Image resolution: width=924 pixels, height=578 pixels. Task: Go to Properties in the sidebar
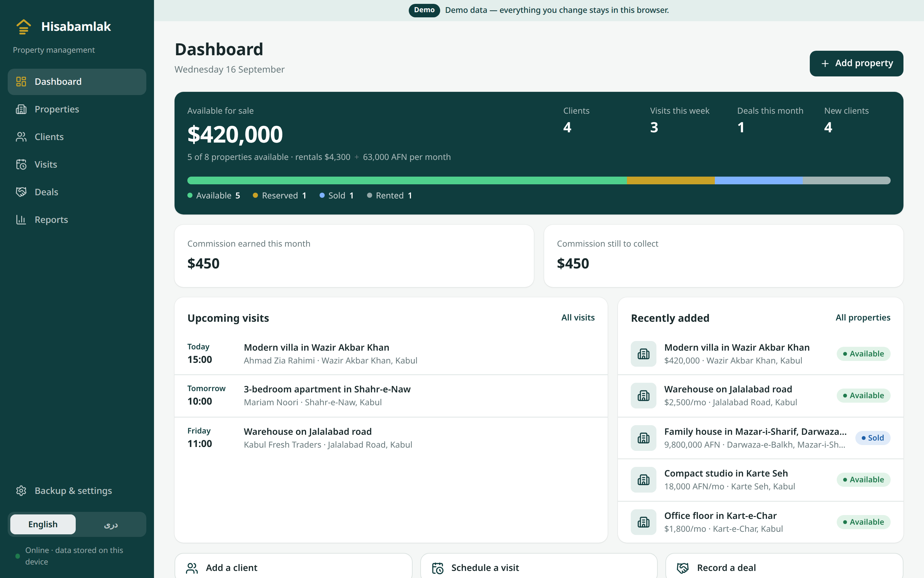77,109
